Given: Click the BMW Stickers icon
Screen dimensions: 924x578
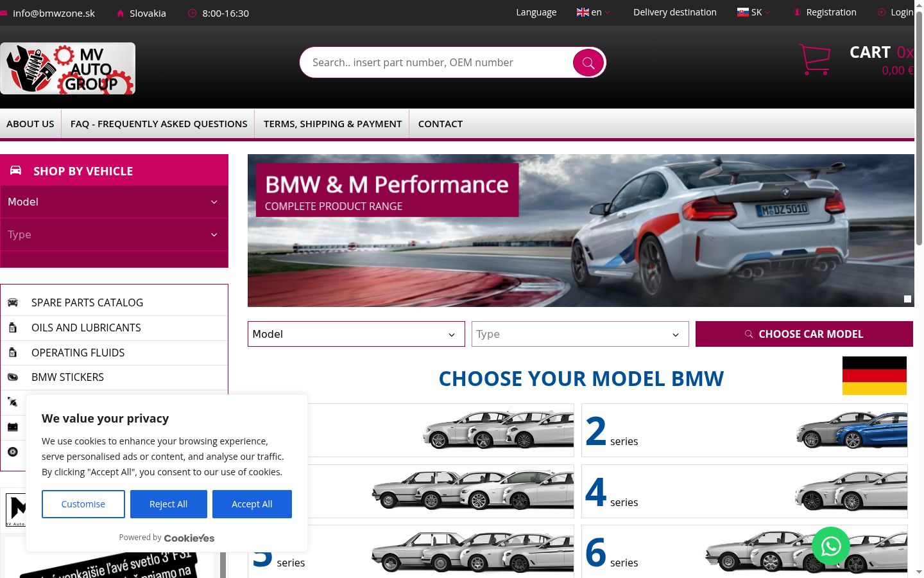Looking at the screenshot, I should [x=13, y=377].
